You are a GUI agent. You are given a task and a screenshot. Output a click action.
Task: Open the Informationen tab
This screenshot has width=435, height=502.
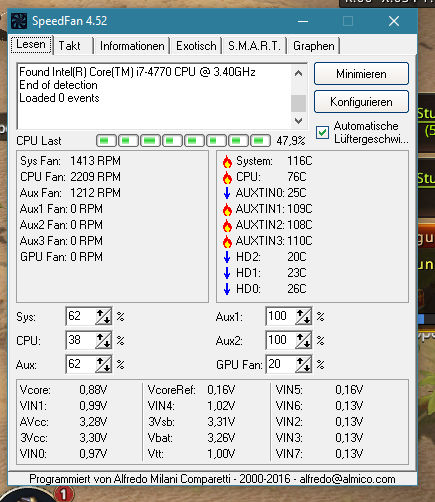click(132, 46)
